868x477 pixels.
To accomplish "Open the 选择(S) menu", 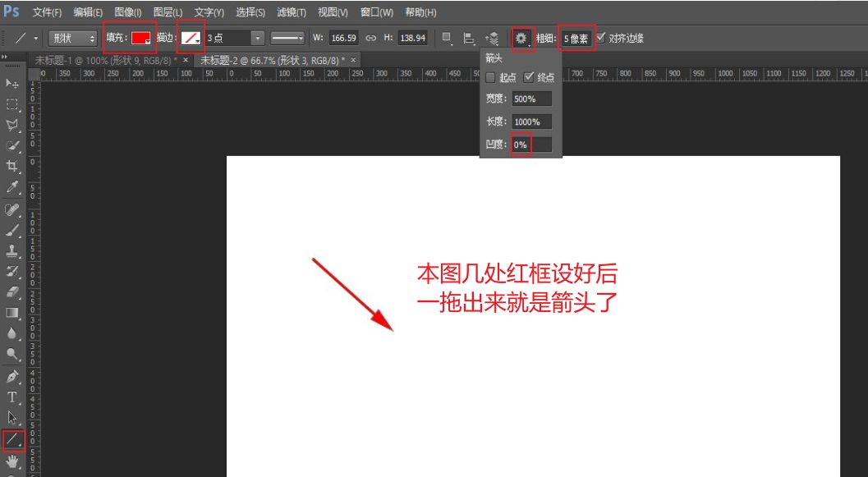I will 250,12.
